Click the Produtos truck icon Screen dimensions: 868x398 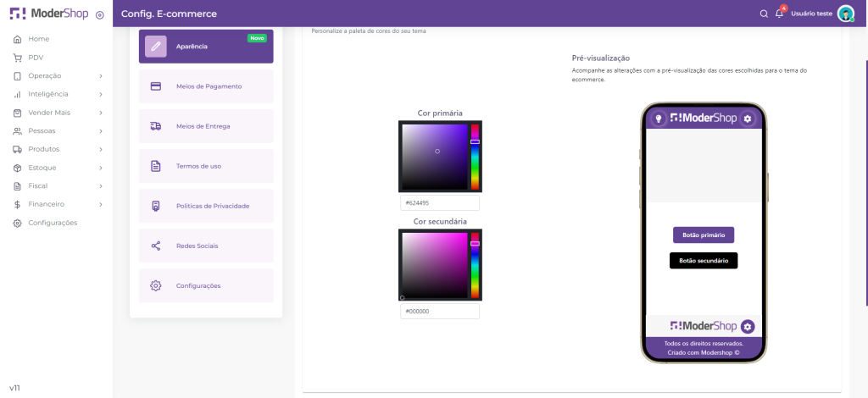(17, 149)
